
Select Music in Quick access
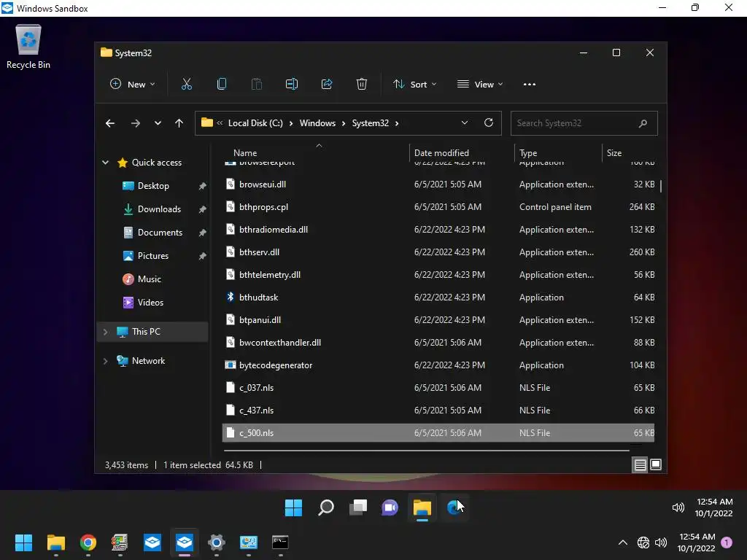149,279
